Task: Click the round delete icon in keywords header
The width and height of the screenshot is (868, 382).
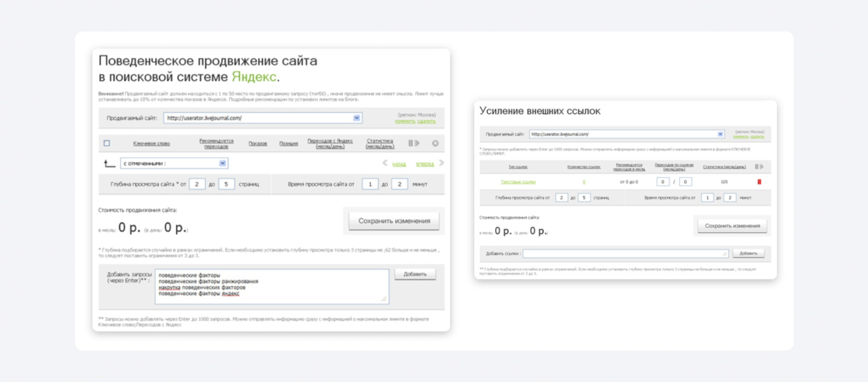Action: pos(435,144)
